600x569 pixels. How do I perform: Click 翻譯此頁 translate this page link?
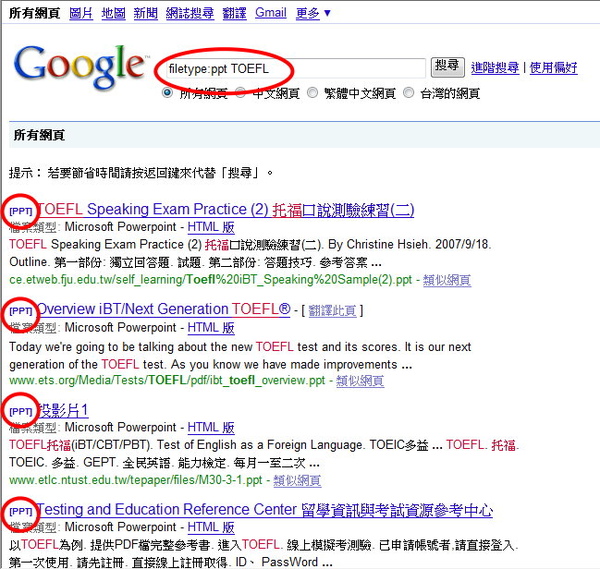coord(332,310)
